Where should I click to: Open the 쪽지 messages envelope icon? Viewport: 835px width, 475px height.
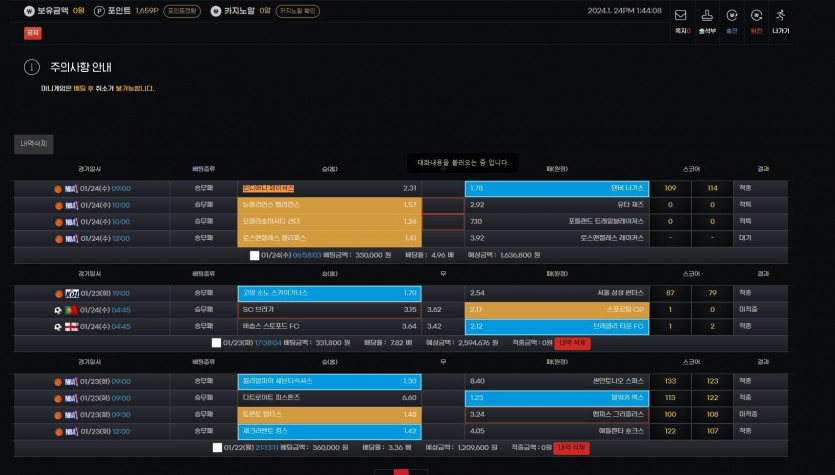[681, 16]
